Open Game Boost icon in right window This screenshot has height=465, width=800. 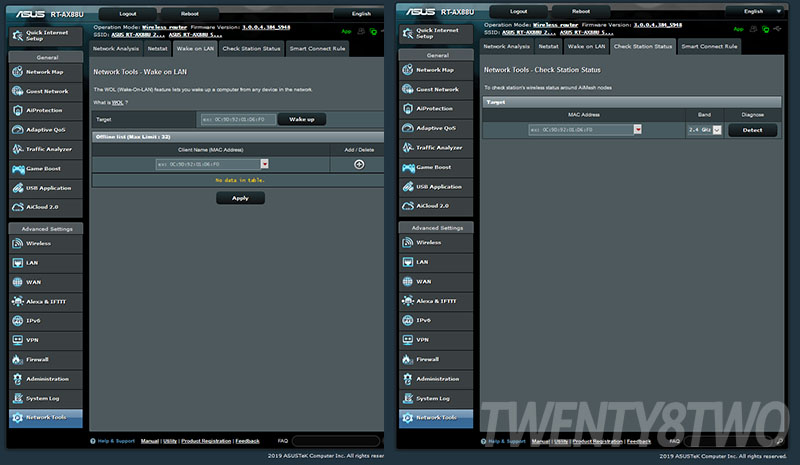[408, 167]
